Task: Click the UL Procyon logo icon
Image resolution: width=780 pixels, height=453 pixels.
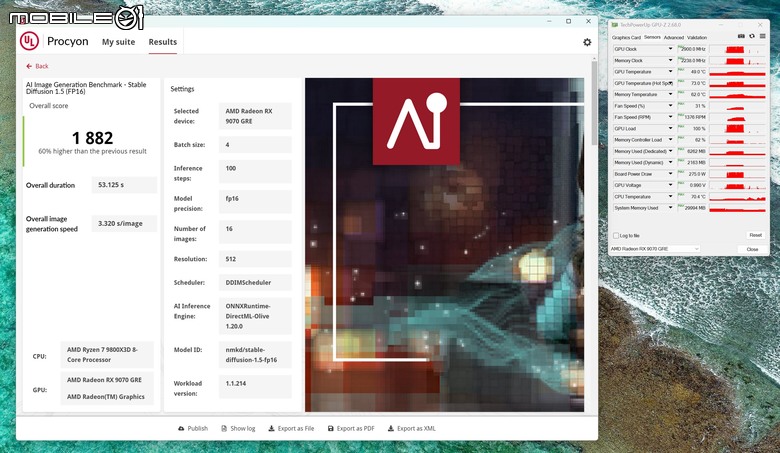Action: click(x=29, y=41)
